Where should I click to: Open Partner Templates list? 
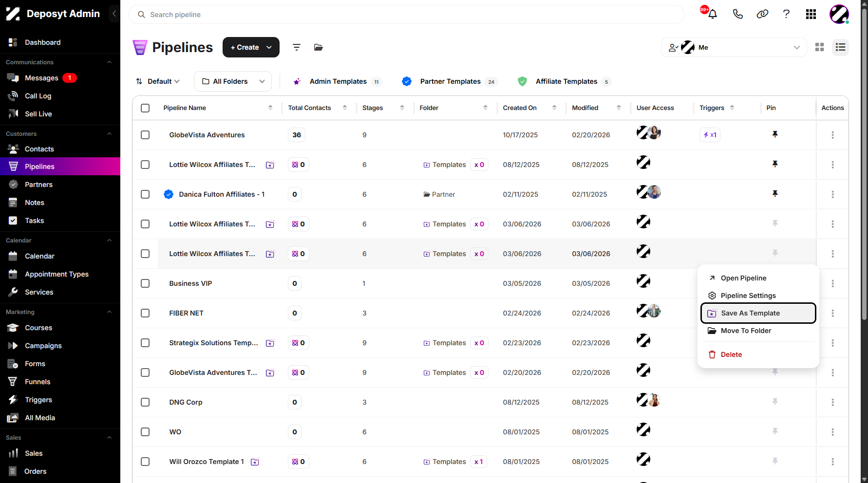tap(449, 81)
